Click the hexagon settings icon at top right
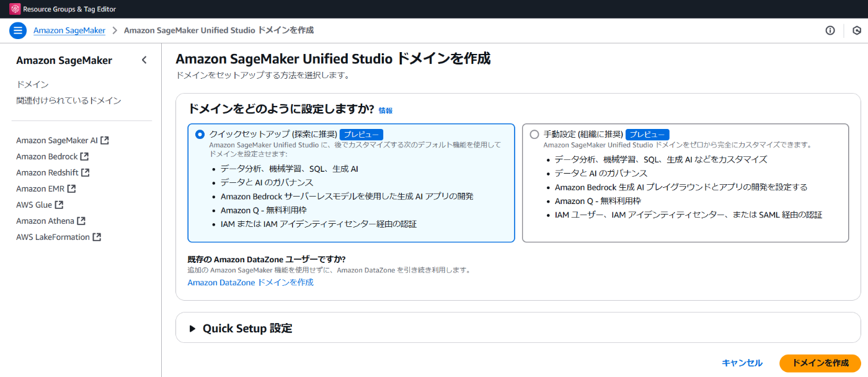Viewport: 868px width, 377px height. tap(857, 30)
